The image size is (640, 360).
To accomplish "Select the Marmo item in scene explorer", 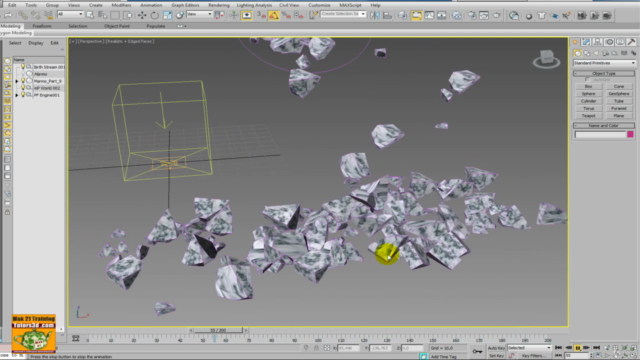I will pos(40,74).
